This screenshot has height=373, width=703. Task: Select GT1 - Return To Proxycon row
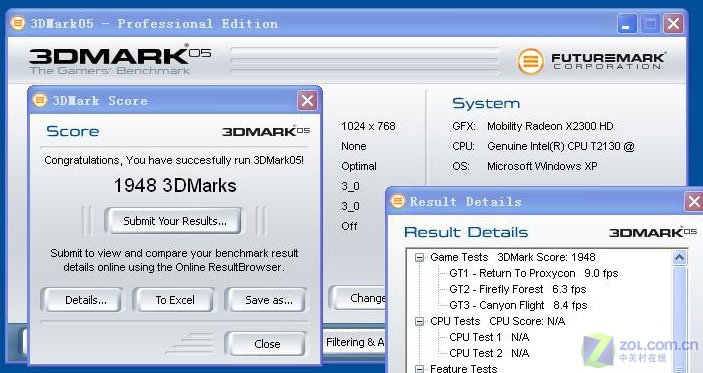pyautogui.click(x=534, y=273)
